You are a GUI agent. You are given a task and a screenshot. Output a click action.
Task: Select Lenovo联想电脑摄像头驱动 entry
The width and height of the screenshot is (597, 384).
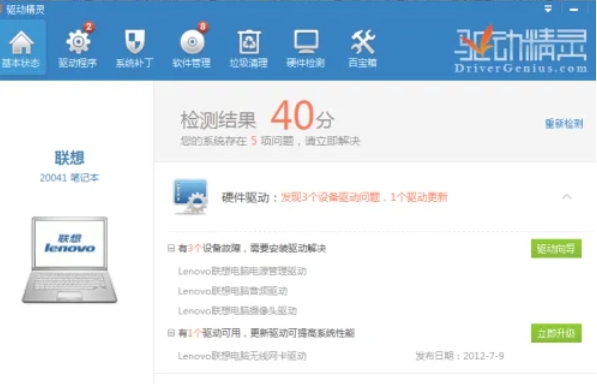point(237,311)
